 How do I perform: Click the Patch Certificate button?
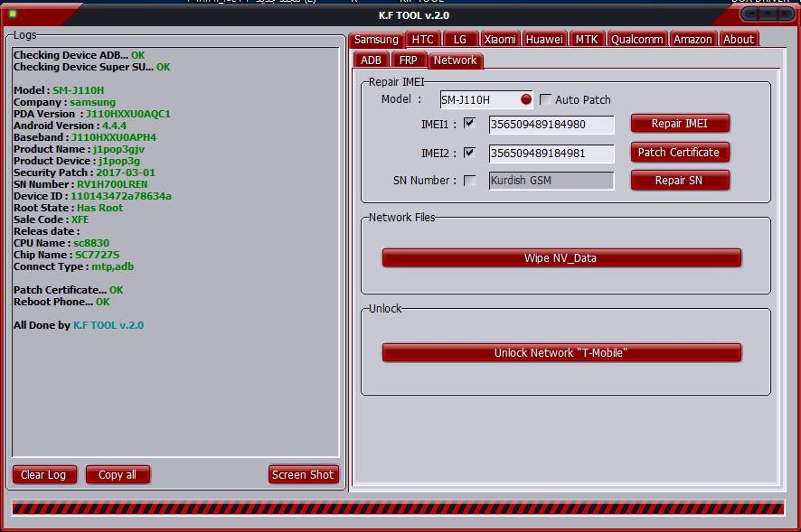pos(680,152)
